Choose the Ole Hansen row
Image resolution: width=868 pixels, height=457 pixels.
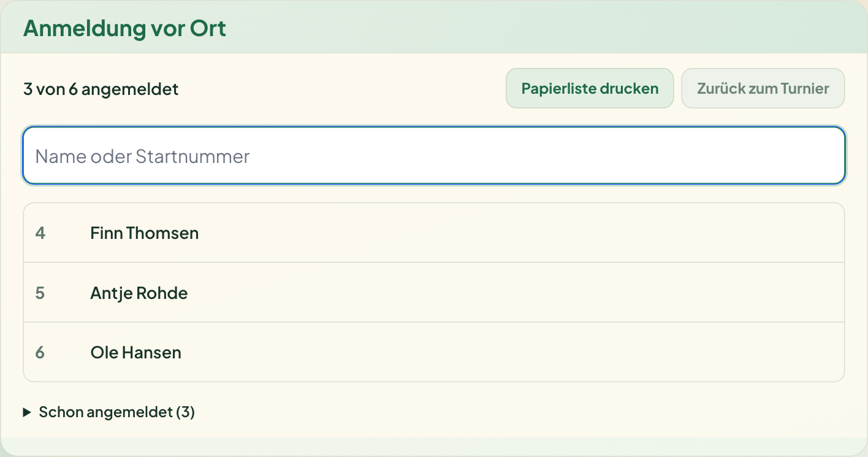pos(434,352)
